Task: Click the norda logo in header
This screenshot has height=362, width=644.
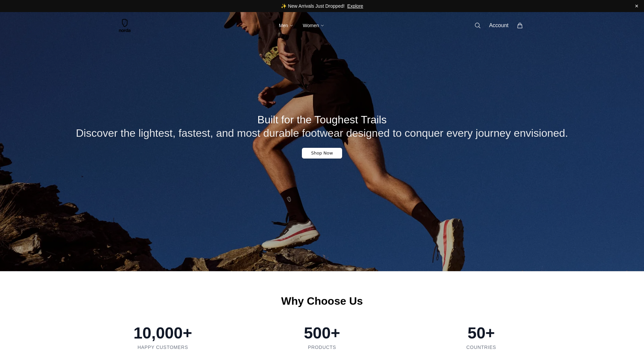Action: point(125,25)
